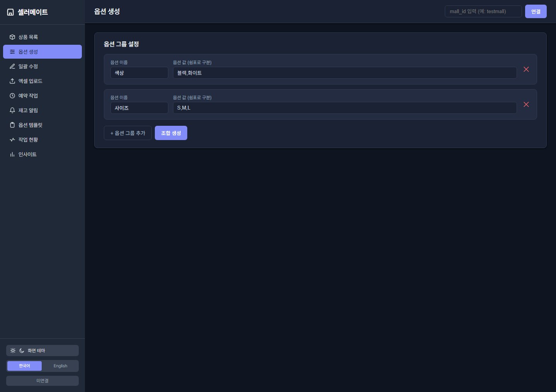The width and height of the screenshot is (556, 392).
Task: Click the sun icon in theme switcher
Action: [x=13, y=351]
